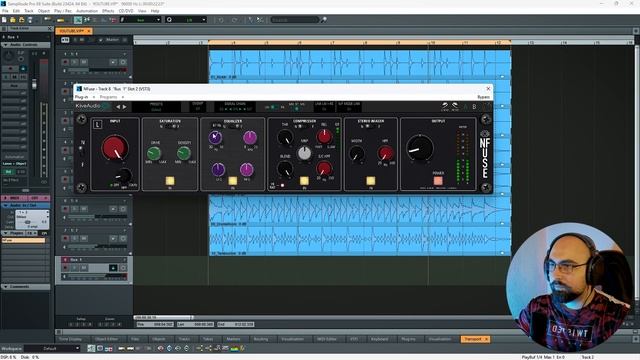640x360 pixels.
Task: Click the NFuse gear logo above NFUSE text
Action: pyautogui.click(x=484, y=134)
